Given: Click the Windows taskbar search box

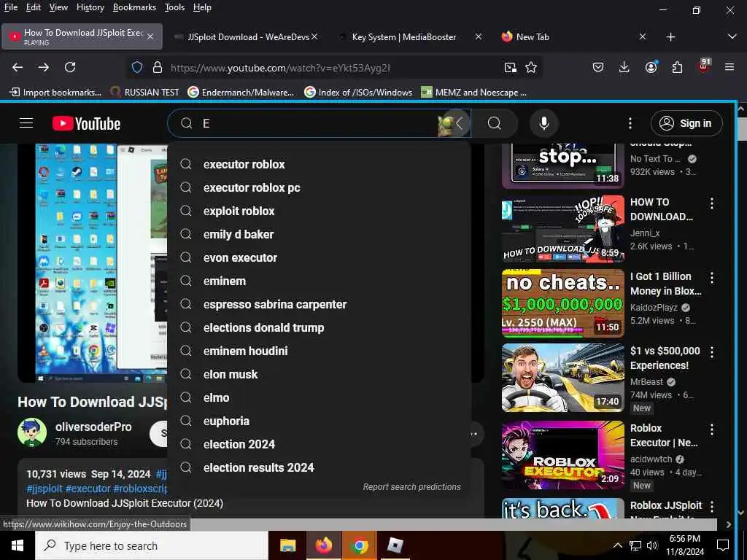Looking at the screenshot, I should click(x=152, y=545).
